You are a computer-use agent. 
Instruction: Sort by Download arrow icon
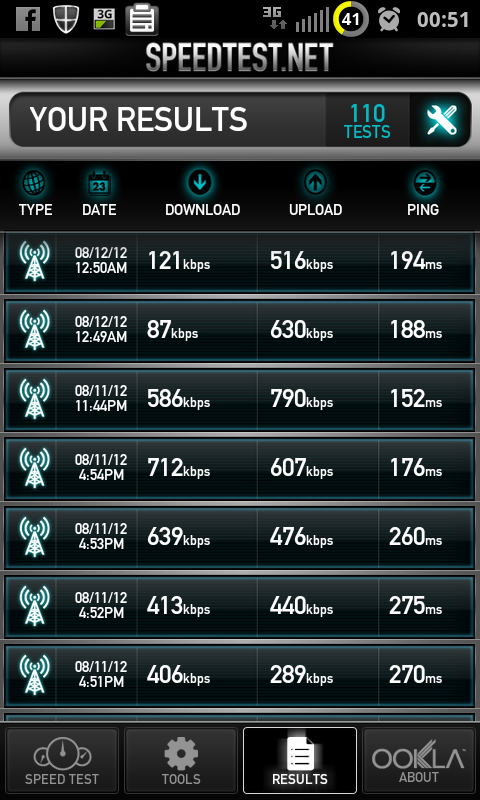(200, 182)
